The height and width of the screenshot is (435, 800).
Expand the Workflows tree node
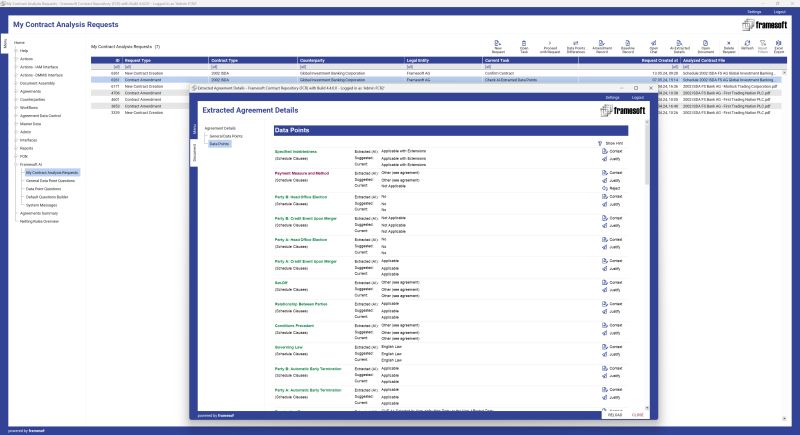pyautogui.click(x=16, y=108)
